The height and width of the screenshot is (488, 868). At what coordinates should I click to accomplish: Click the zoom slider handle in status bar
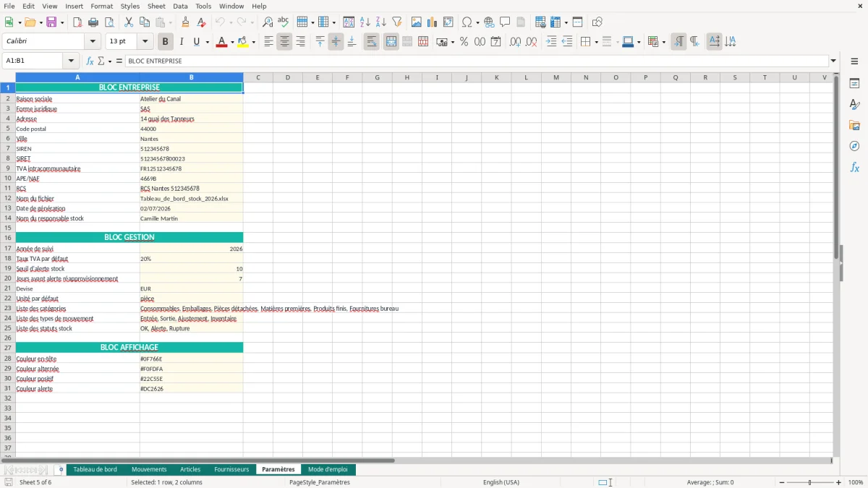810,482
